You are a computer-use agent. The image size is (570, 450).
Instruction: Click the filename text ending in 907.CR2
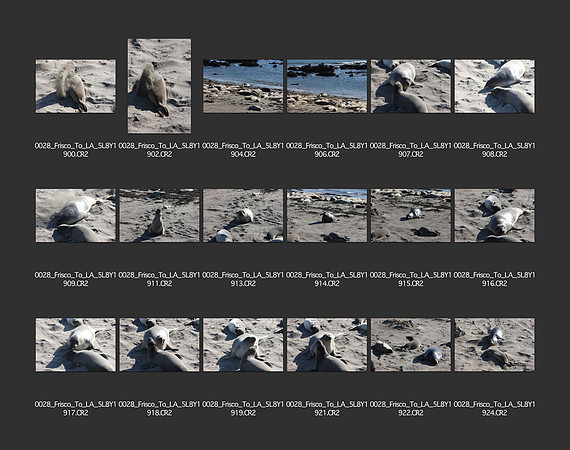411,150
